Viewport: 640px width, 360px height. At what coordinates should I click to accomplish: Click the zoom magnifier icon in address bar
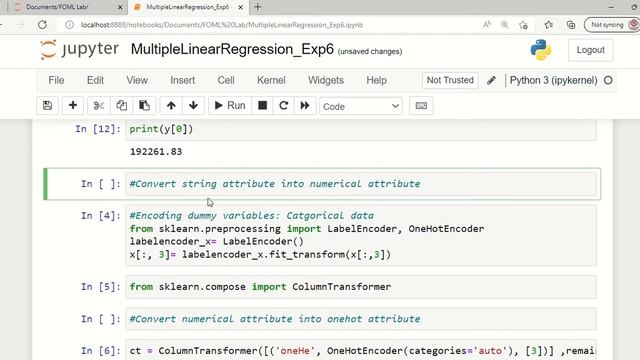click(x=504, y=25)
